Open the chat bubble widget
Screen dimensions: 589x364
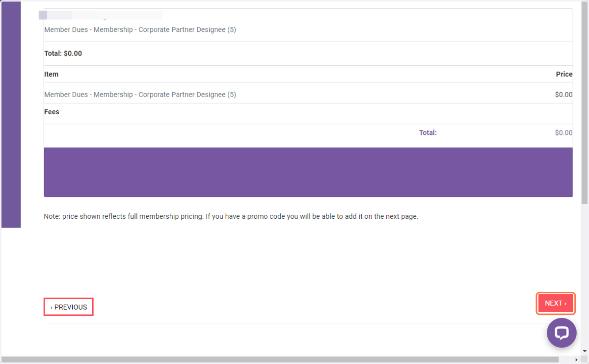pyautogui.click(x=562, y=333)
